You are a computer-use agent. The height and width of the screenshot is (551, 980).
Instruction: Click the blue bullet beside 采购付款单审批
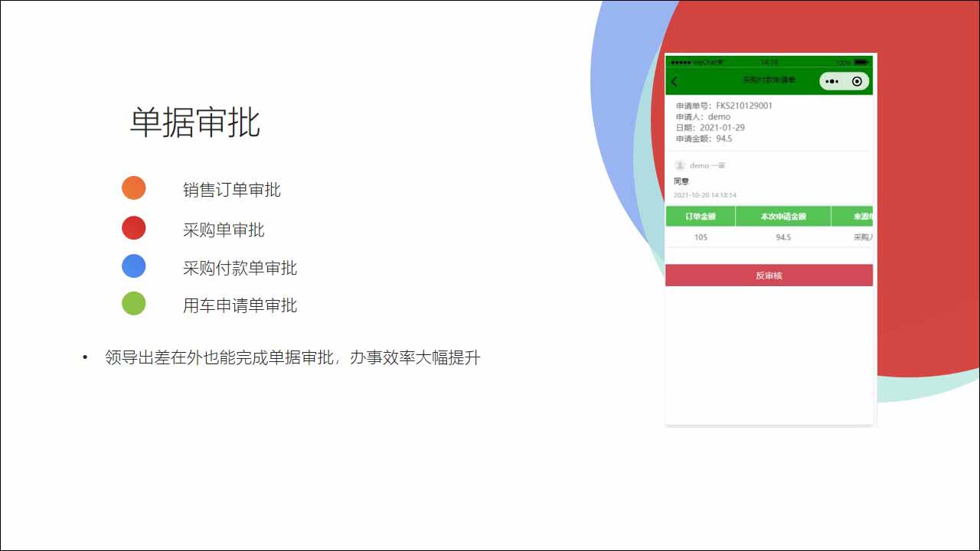pyautogui.click(x=134, y=266)
